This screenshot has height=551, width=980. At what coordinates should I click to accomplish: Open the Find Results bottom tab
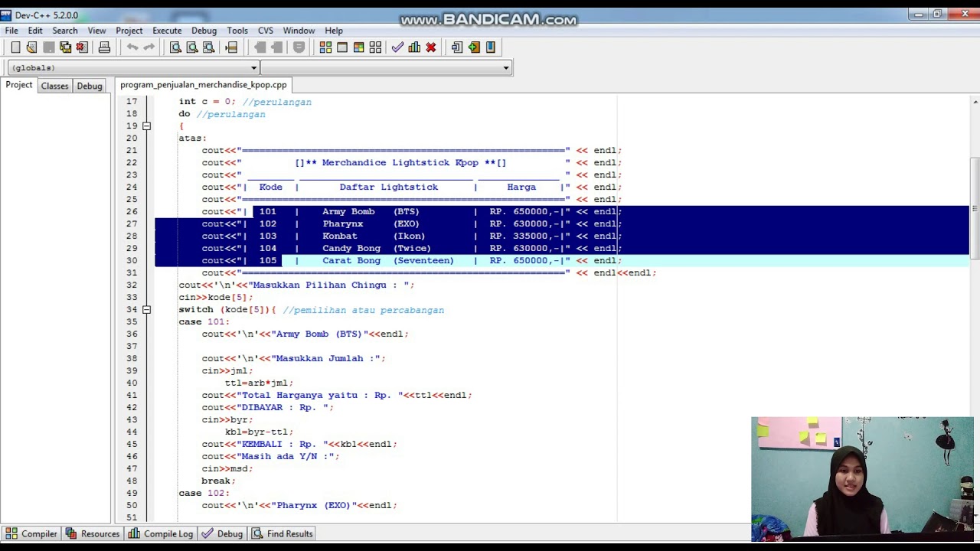tap(283, 533)
